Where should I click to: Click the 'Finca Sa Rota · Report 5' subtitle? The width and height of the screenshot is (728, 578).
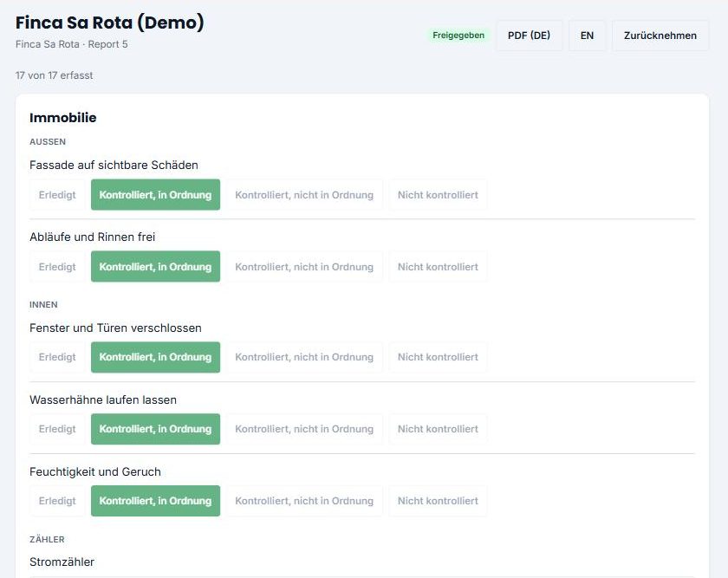pos(71,44)
